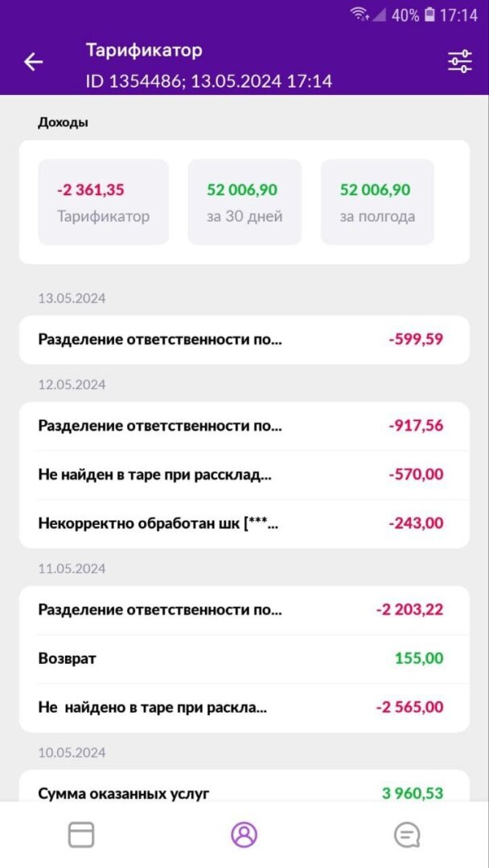489x868 pixels.
Task: Select the Тарификатор income card
Action: click(103, 202)
